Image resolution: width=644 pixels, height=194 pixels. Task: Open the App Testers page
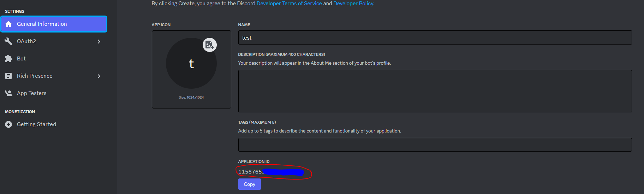tap(54, 93)
